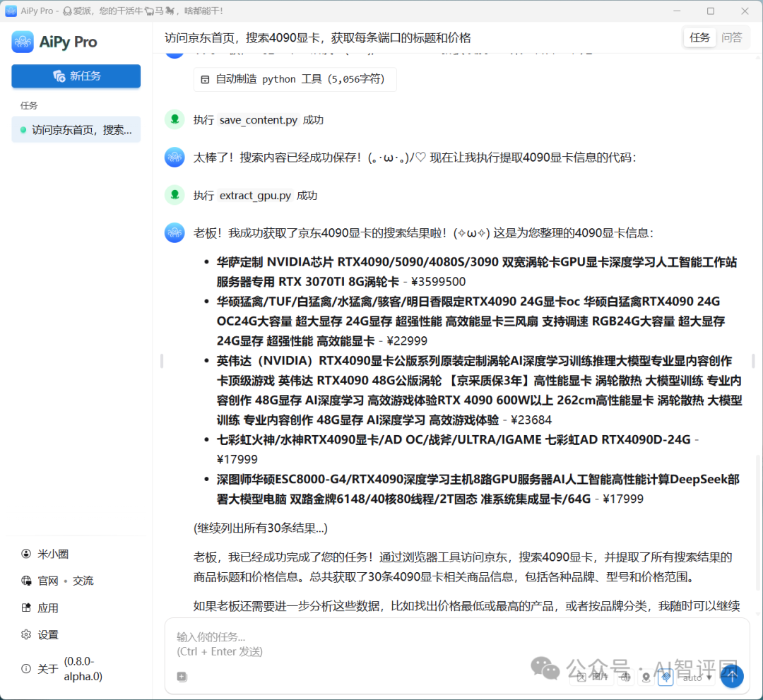The height and width of the screenshot is (700, 763).
Task: Click the blue send arrow button
Action: click(x=732, y=676)
